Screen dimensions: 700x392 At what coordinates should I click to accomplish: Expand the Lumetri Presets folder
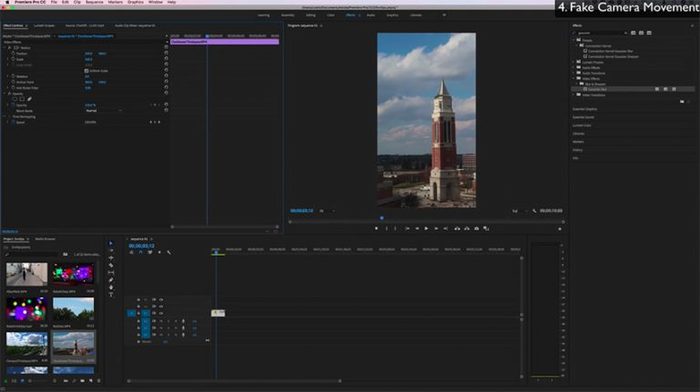pos(574,62)
